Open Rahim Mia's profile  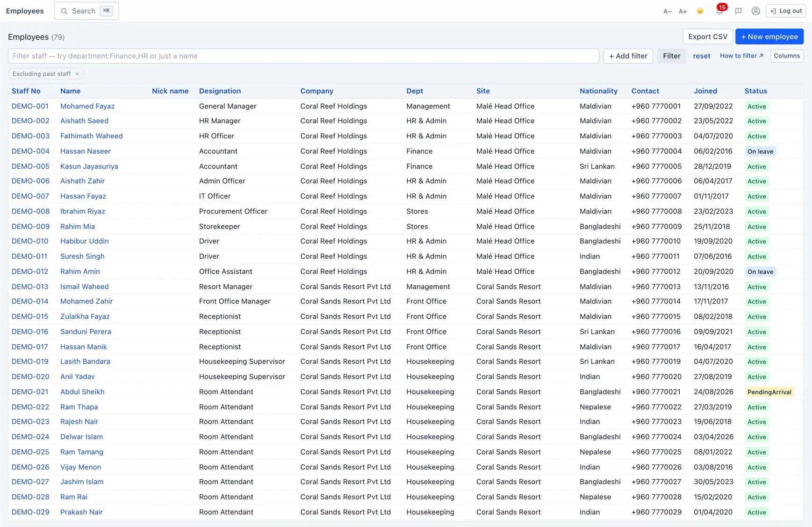pos(78,227)
